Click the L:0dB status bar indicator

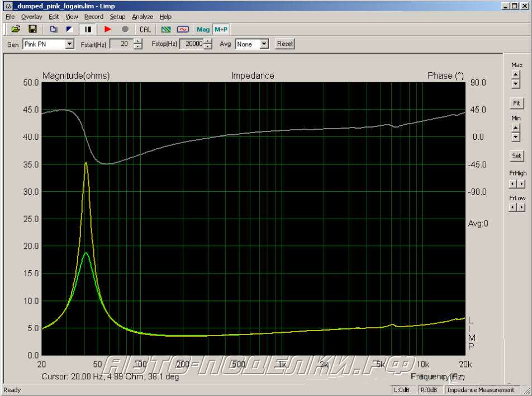403,390
